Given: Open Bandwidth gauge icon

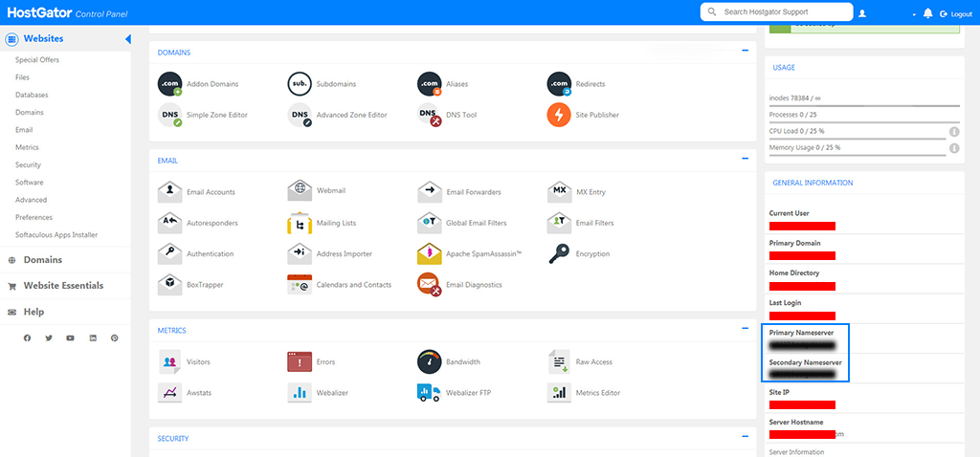Looking at the screenshot, I should click(430, 362).
